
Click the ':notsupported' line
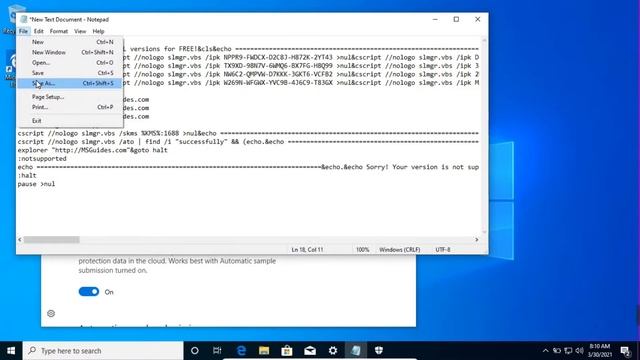click(x=42, y=158)
